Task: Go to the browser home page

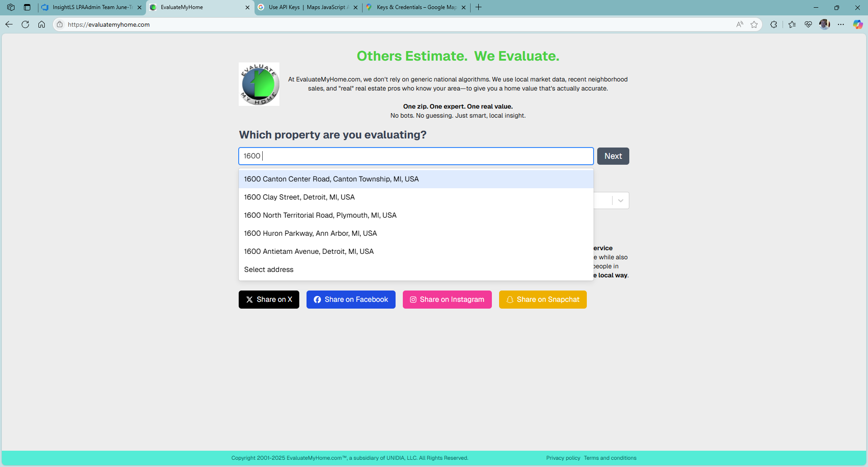Action: [x=42, y=24]
